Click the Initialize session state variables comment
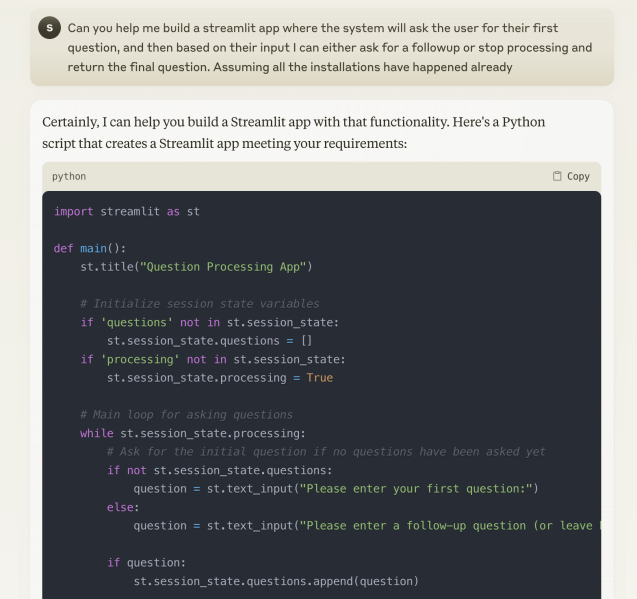This screenshot has height=599, width=637. click(200, 304)
